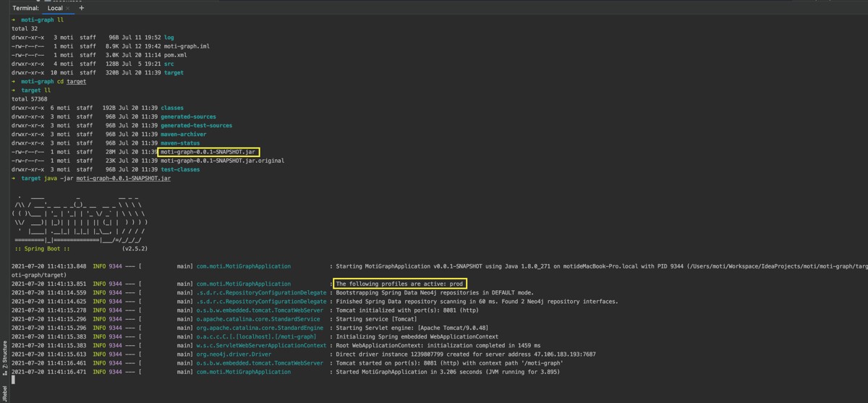Screen dimensions: 868x403
Task: Click the 'classes' directory name
Action: click(172, 108)
